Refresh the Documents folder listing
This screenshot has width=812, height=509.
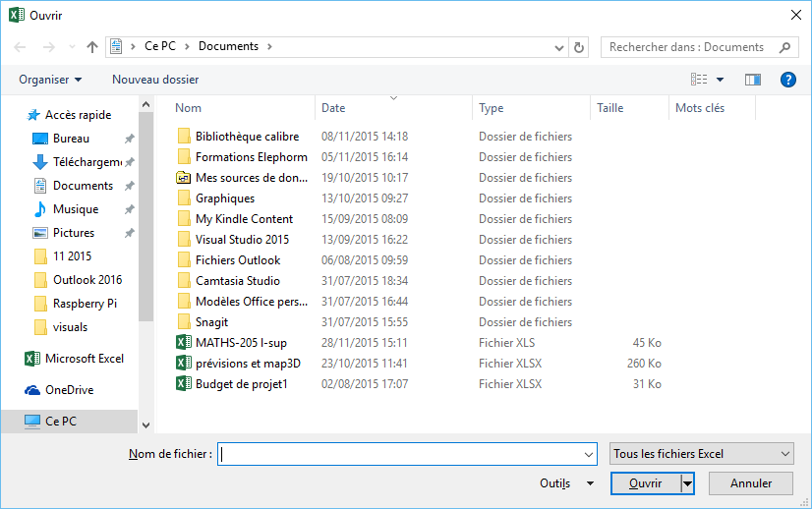coord(579,47)
